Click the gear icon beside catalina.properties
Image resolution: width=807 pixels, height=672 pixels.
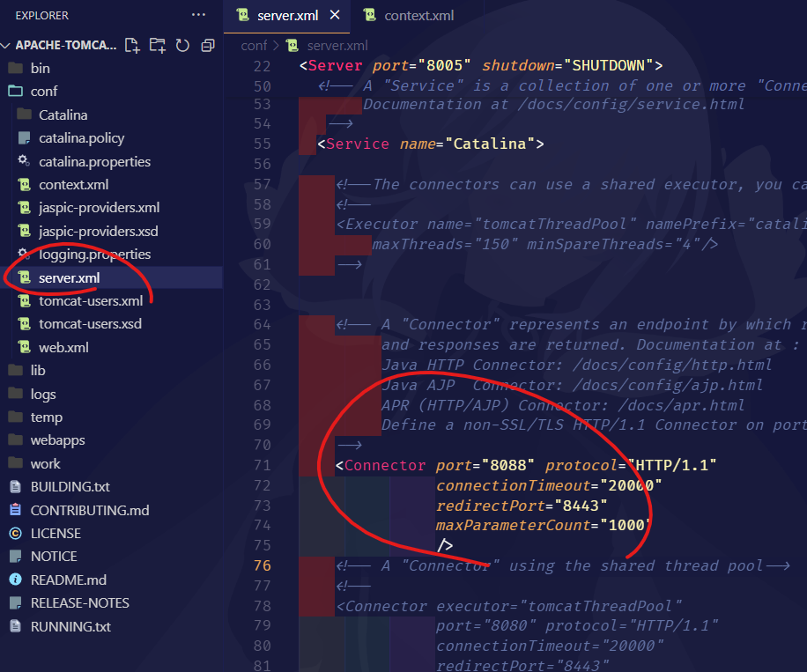[24, 160]
